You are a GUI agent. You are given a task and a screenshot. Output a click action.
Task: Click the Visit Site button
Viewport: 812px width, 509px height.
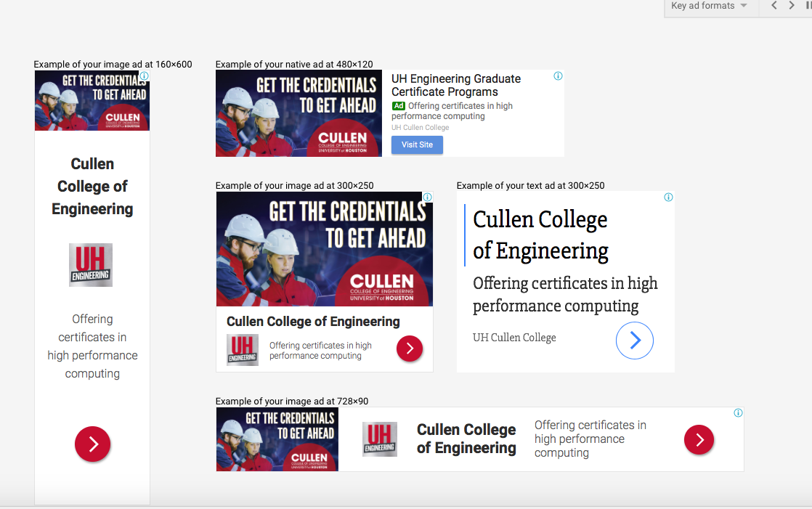coord(417,144)
